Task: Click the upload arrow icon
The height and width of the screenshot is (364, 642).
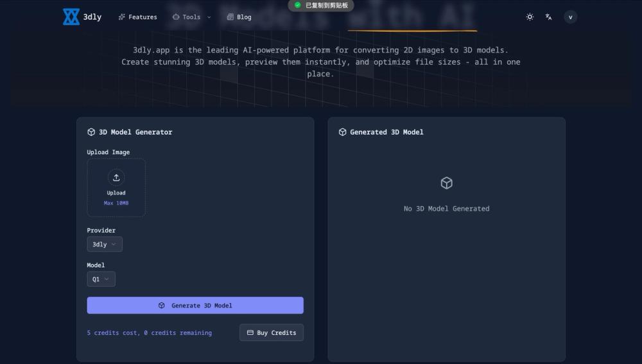Action: pos(116,177)
